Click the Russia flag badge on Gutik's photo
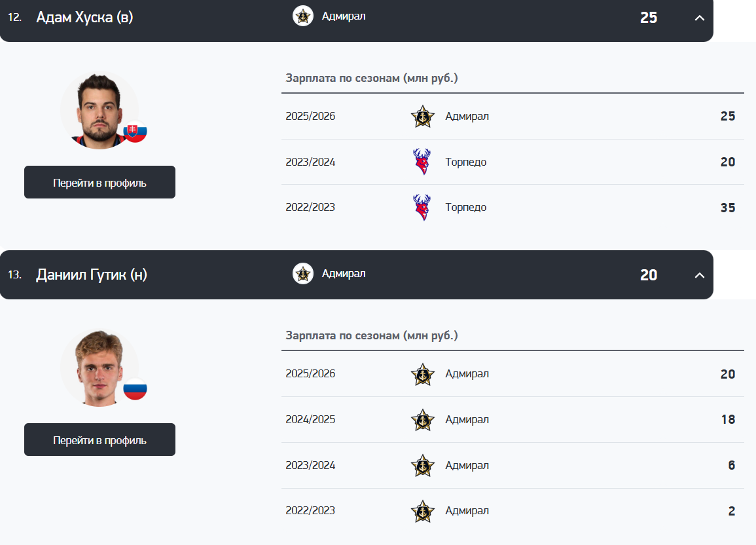The image size is (756, 545). click(x=135, y=390)
